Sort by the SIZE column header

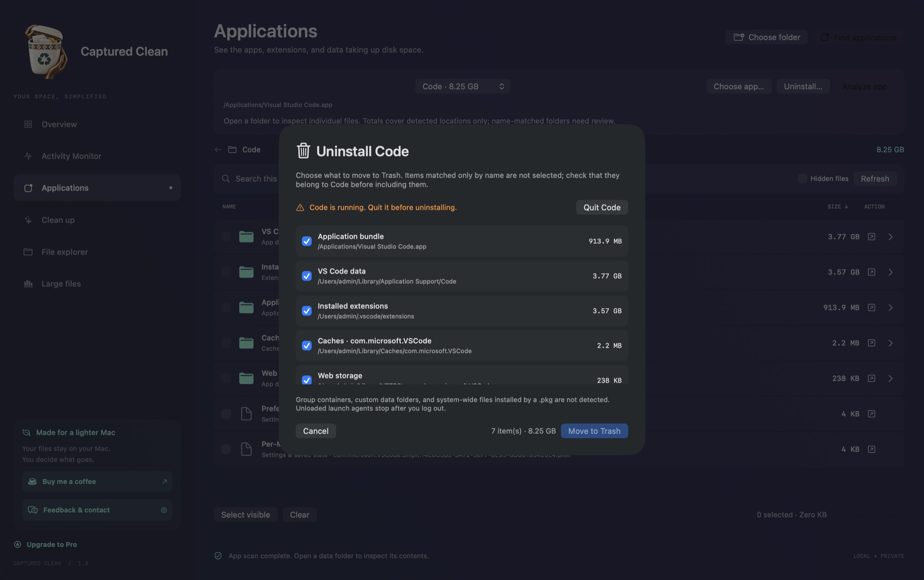(838, 207)
